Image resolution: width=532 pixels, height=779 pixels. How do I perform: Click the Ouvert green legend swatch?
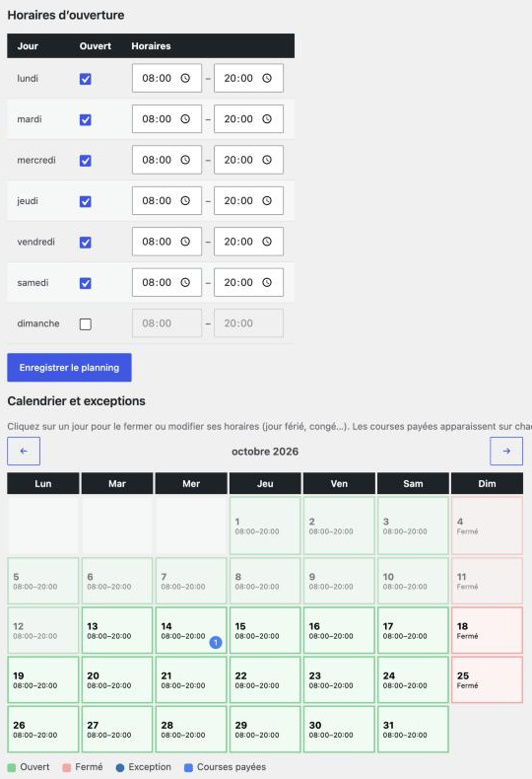tap(12, 767)
